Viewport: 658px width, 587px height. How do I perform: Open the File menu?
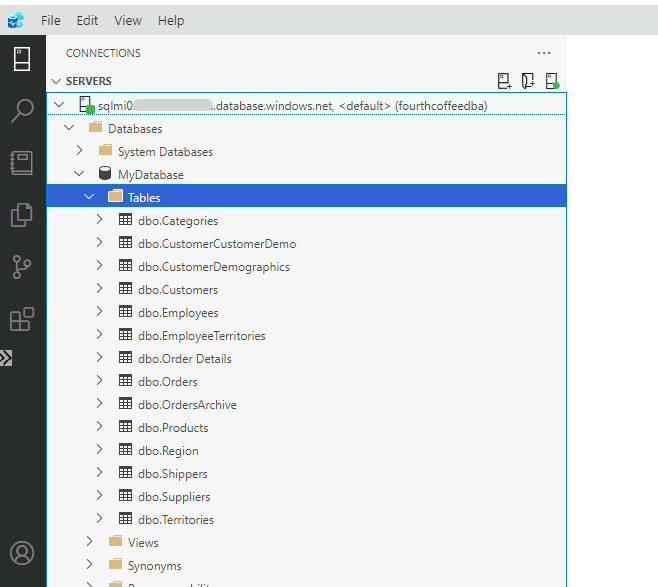click(x=50, y=20)
